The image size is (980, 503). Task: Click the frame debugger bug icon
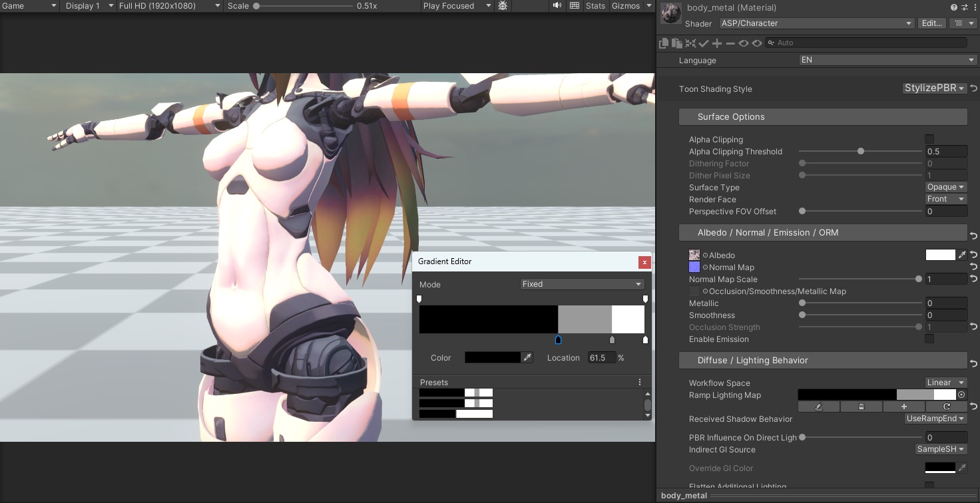click(503, 6)
